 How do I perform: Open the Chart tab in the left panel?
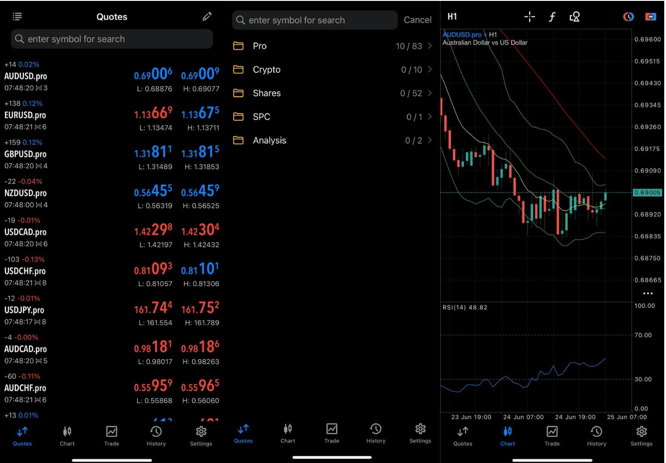[x=67, y=436]
